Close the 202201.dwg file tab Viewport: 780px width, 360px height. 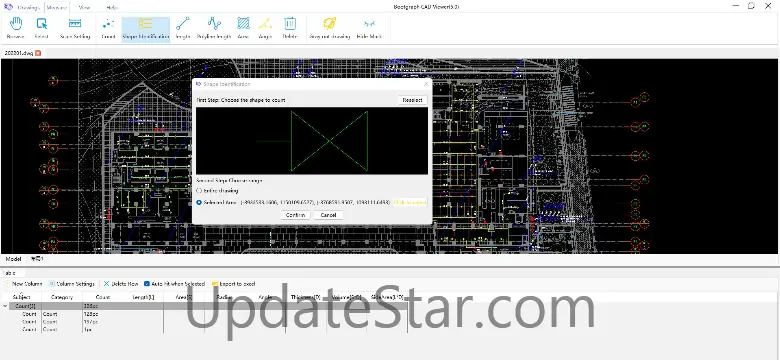38,53
